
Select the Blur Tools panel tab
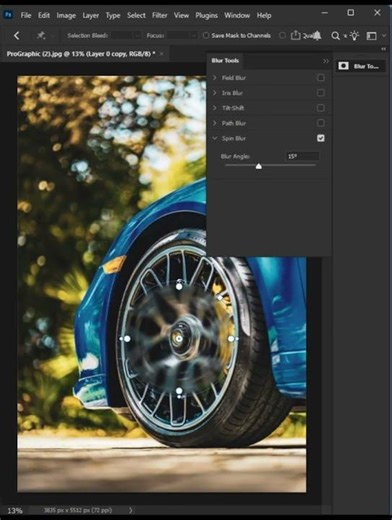pos(225,61)
